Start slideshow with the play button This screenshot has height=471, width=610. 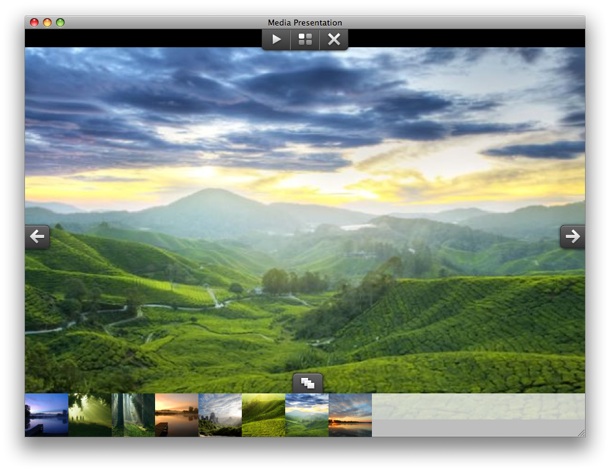[277, 39]
